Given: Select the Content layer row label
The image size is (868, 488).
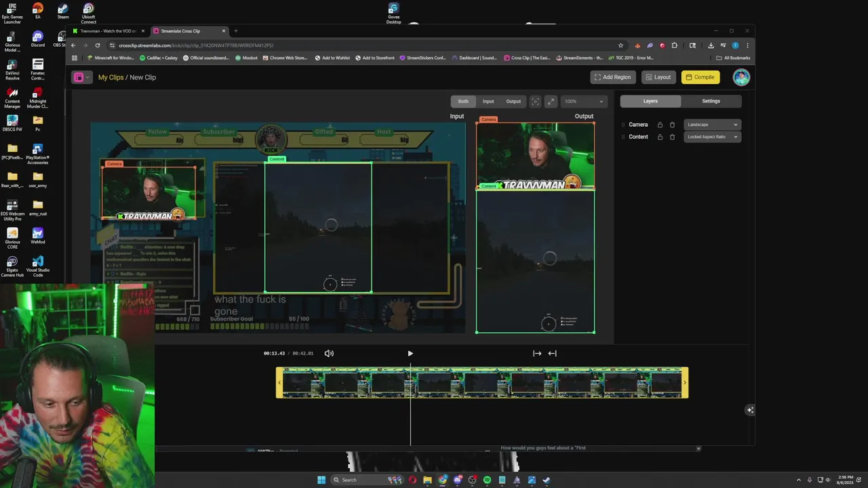Looking at the screenshot, I should pos(638,137).
